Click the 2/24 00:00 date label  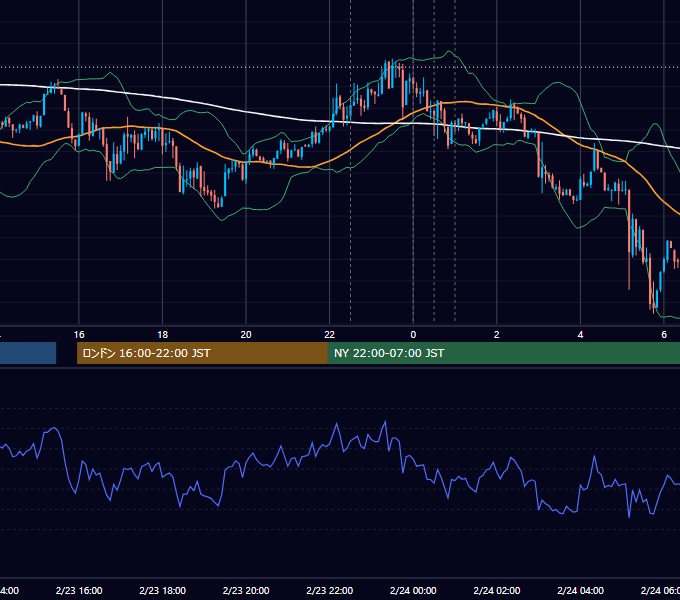(x=413, y=590)
